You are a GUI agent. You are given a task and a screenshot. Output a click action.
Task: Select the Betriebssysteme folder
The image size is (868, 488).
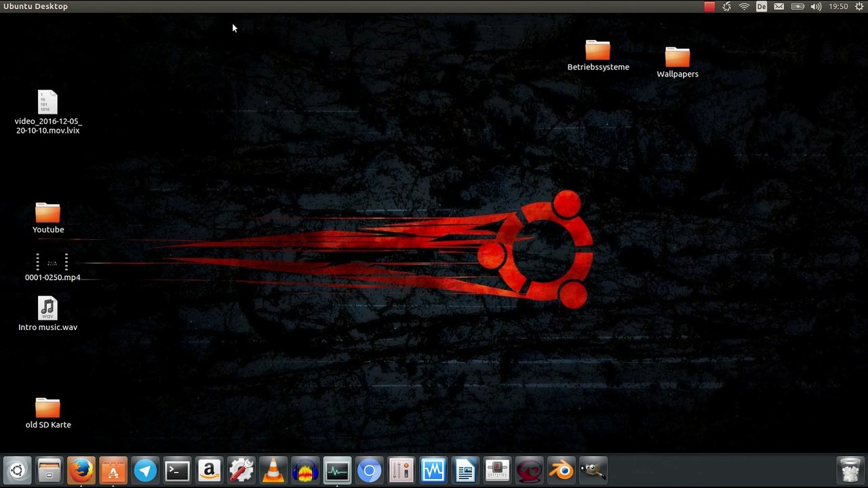pyautogui.click(x=598, y=56)
